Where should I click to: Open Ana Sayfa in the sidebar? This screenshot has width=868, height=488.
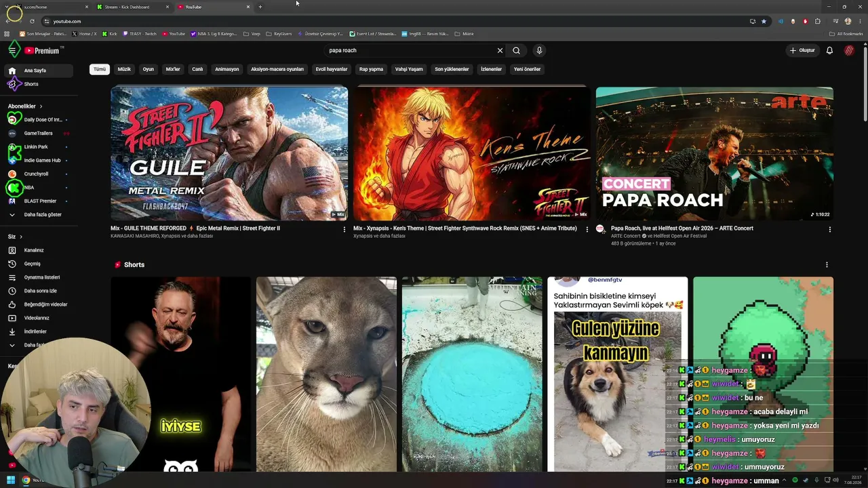(x=37, y=70)
